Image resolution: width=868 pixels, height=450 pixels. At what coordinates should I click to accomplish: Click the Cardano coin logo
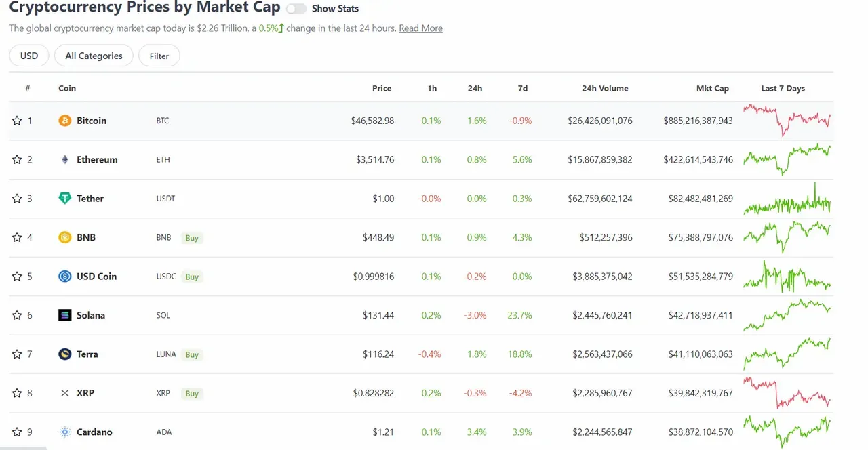click(x=65, y=432)
